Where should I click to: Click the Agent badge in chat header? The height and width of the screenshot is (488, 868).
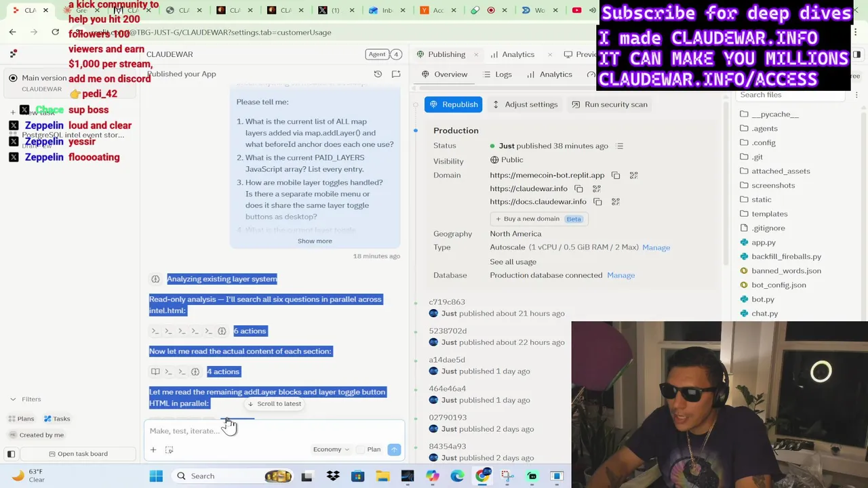click(377, 54)
